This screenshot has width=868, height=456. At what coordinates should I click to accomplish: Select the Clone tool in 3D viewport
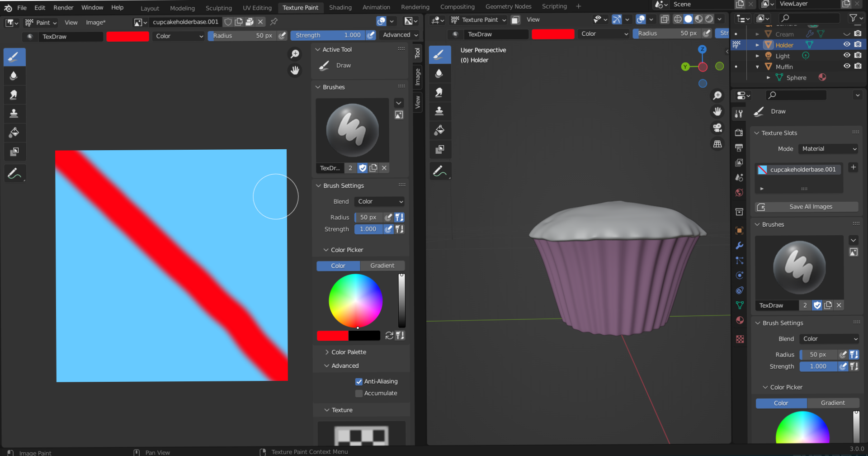[x=439, y=111]
